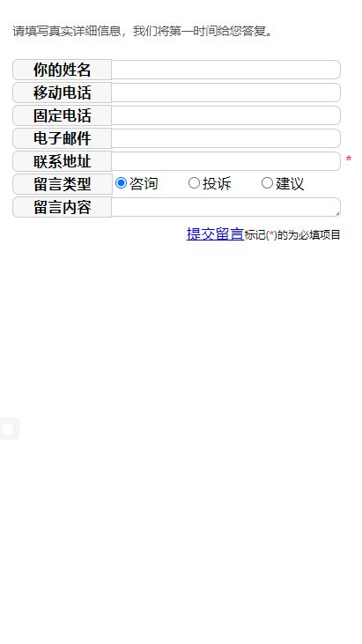362x644 pixels.
Task: Click the textarea resize grip corner
Action: tap(337, 213)
